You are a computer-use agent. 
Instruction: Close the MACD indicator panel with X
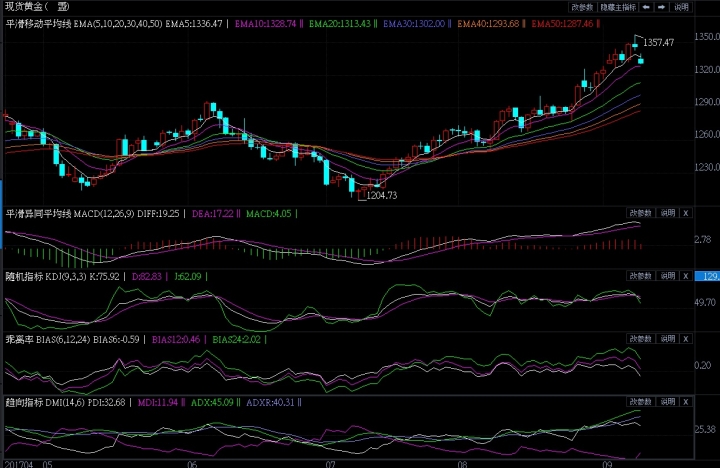point(686,213)
